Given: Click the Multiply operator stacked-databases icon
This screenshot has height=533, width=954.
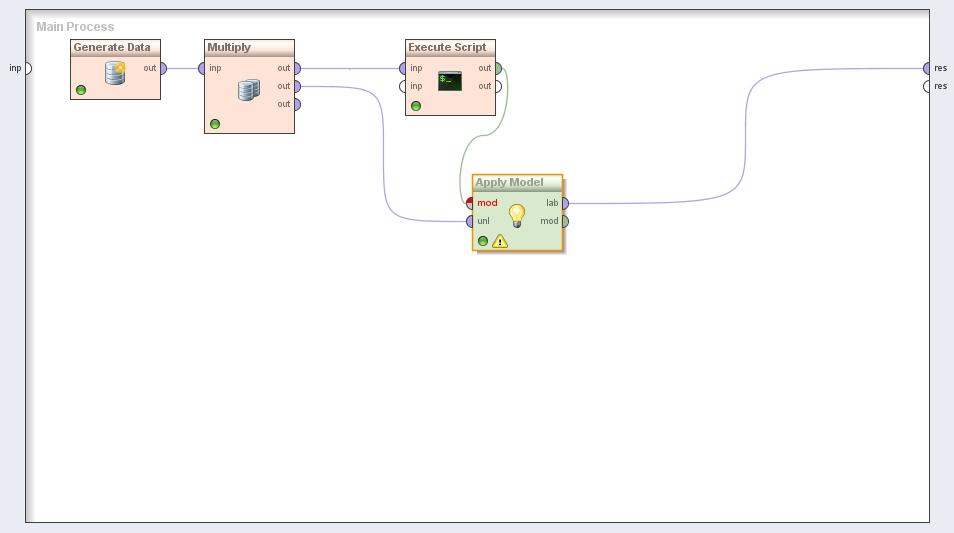Looking at the screenshot, I should pyautogui.click(x=249, y=90).
